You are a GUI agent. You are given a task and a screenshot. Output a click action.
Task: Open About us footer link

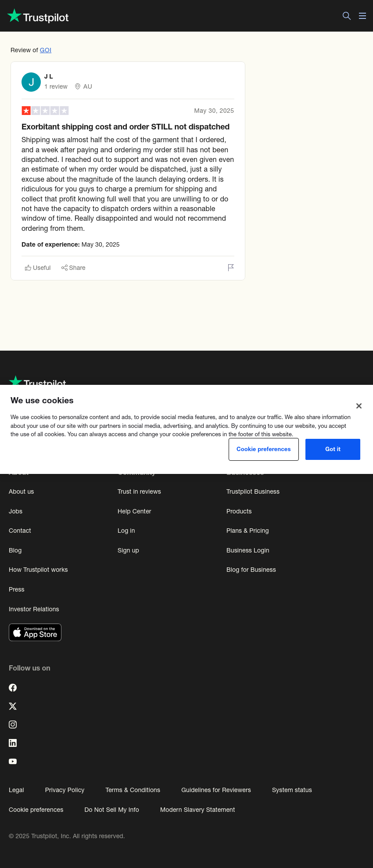[21, 491]
